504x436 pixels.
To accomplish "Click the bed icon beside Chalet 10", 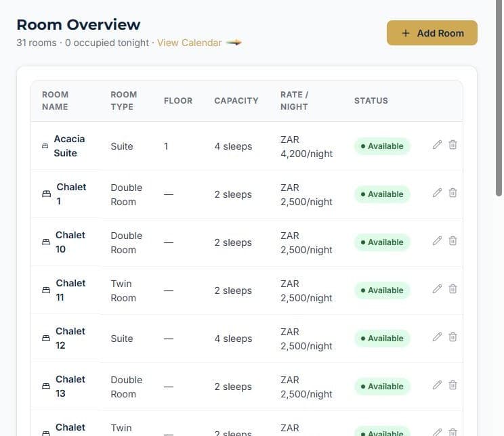I will (46, 242).
